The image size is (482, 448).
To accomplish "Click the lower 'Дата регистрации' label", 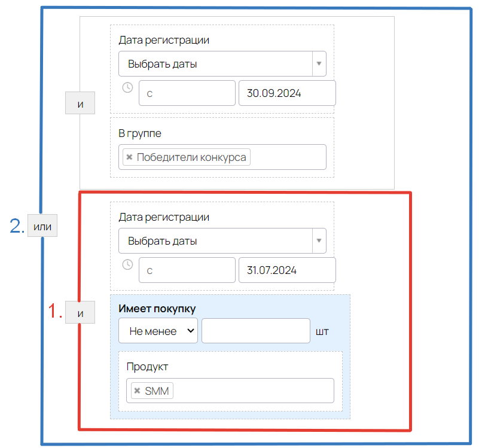I will [x=164, y=217].
